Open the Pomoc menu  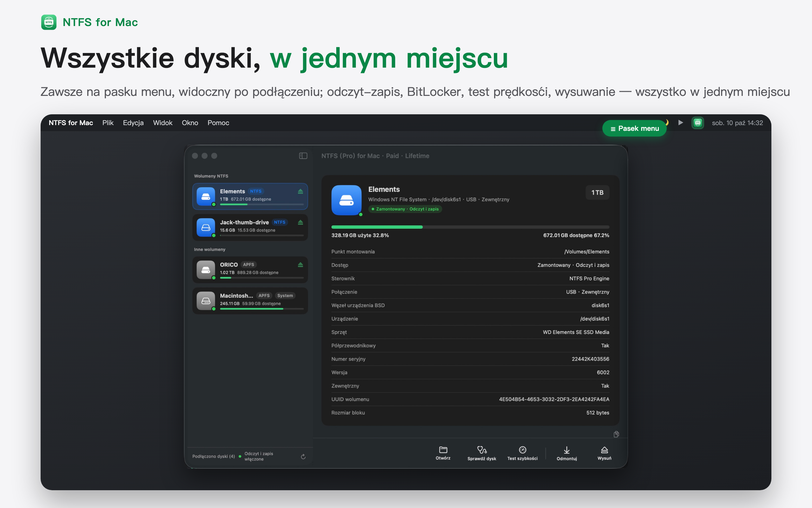coord(218,123)
